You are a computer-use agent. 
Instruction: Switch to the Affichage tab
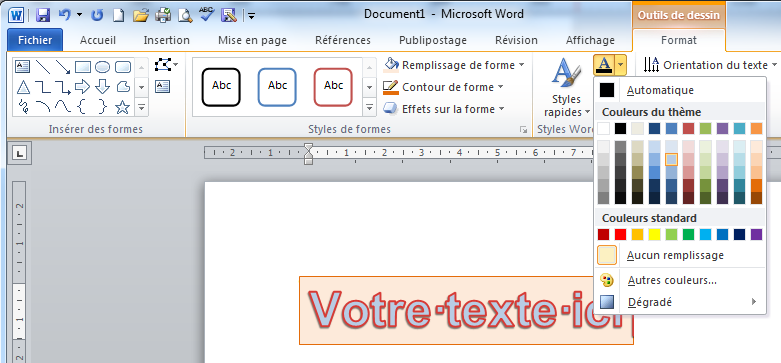coord(590,40)
